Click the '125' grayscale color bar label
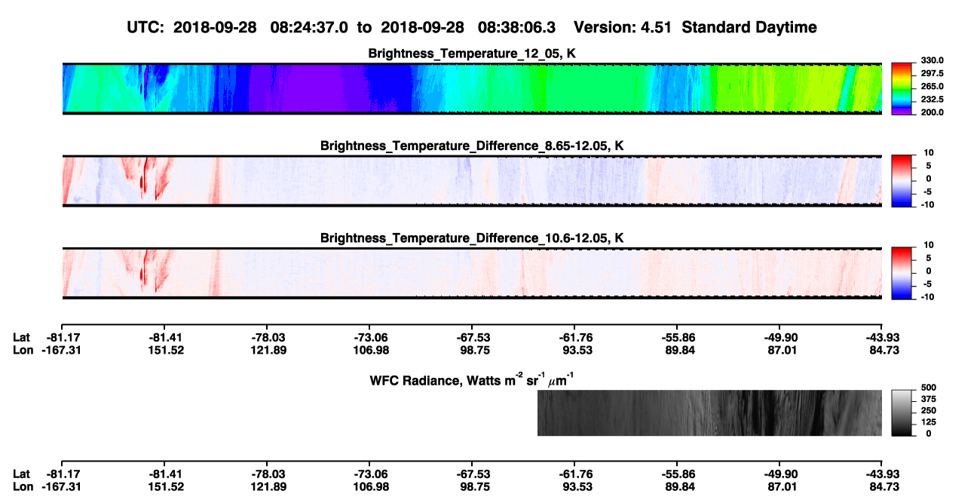This screenshot has height=503, width=980. 929,422
